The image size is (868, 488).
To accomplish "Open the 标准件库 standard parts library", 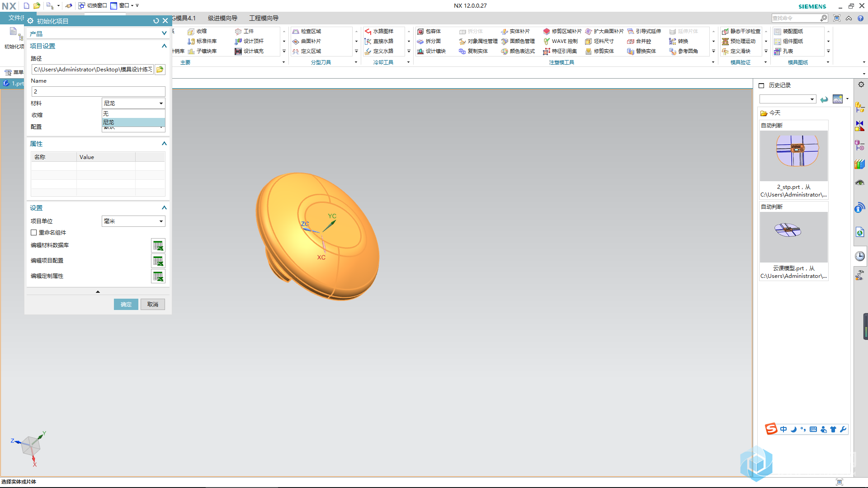I will [202, 41].
